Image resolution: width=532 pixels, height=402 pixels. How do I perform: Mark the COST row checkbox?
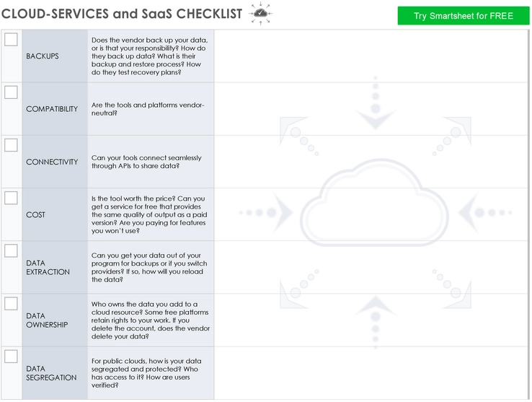pyautogui.click(x=11, y=198)
